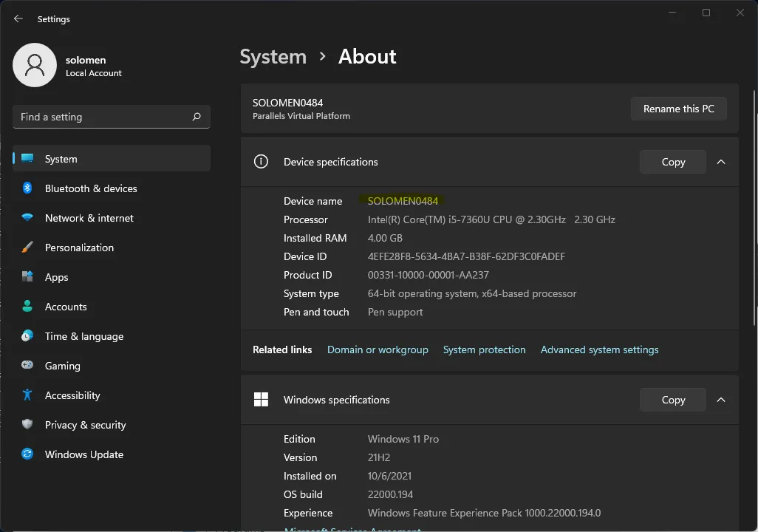This screenshot has height=532, width=758.
Task: Navigate to Accounts settings
Action: tap(112, 306)
